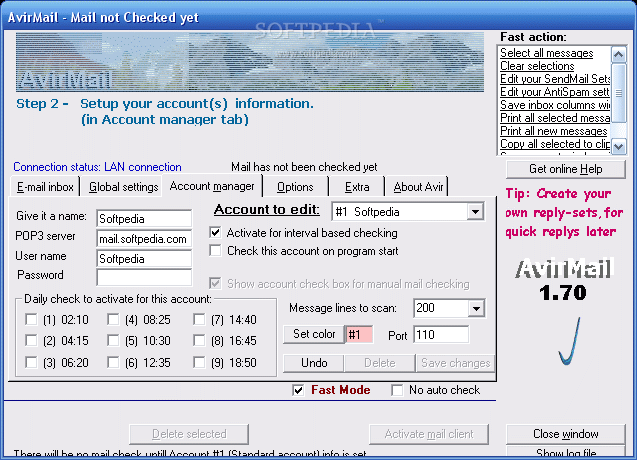Enable daily check (5) 10:30

pyautogui.click(x=113, y=340)
